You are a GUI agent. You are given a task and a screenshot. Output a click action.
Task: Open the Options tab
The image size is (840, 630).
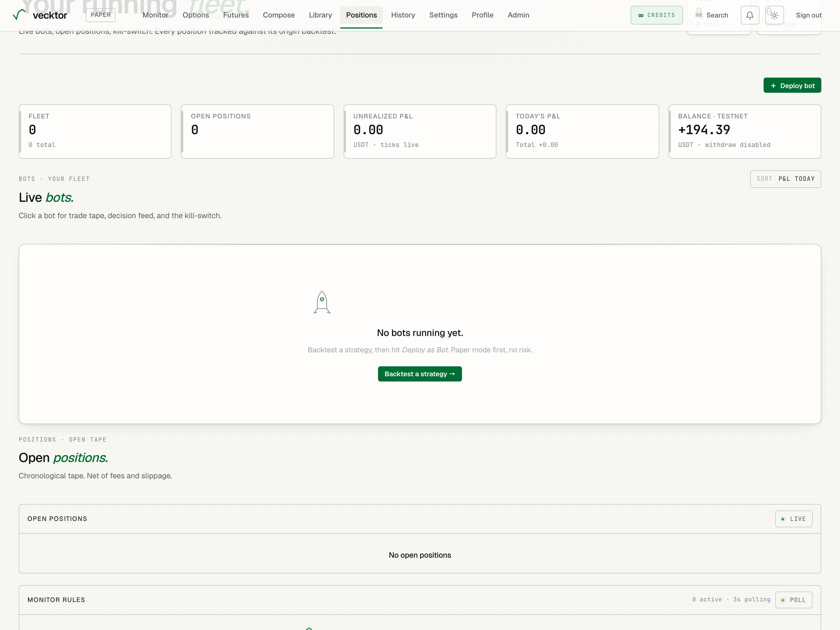coord(196,15)
